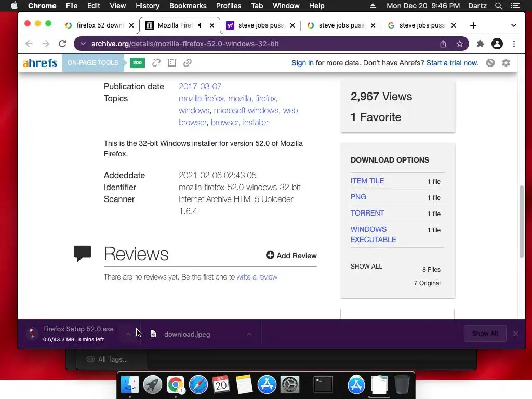This screenshot has width=532, height=399.
Task: Open Chrome three-dot menu
Action: tap(514, 44)
